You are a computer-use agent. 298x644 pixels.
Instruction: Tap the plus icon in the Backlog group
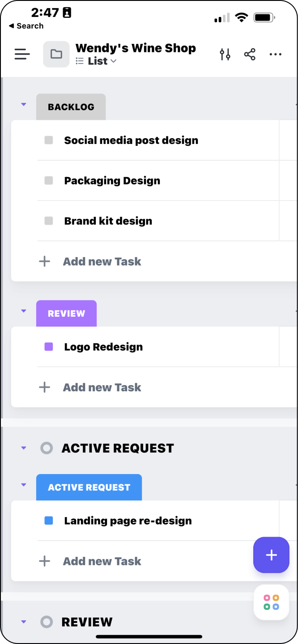[x=45, y=262]
